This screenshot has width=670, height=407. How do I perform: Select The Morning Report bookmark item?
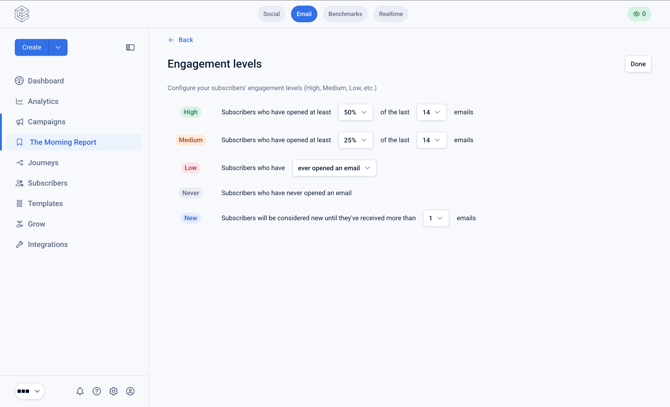73,142
